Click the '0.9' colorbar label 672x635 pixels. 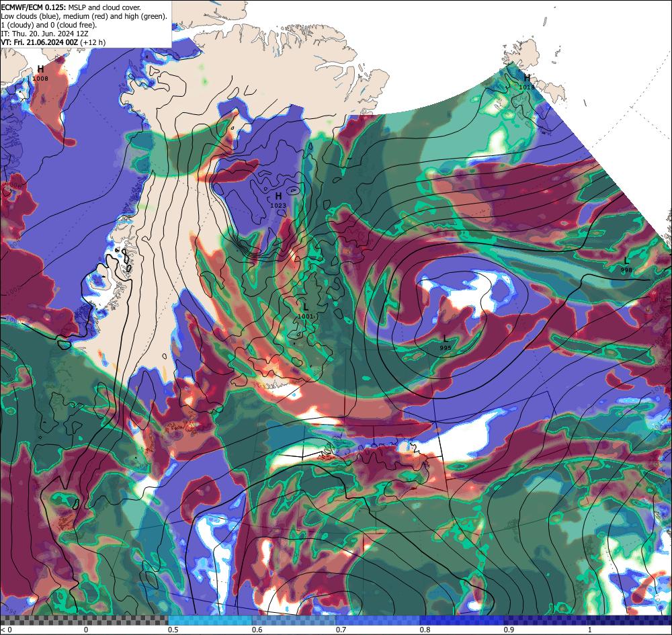pos(509,630)
